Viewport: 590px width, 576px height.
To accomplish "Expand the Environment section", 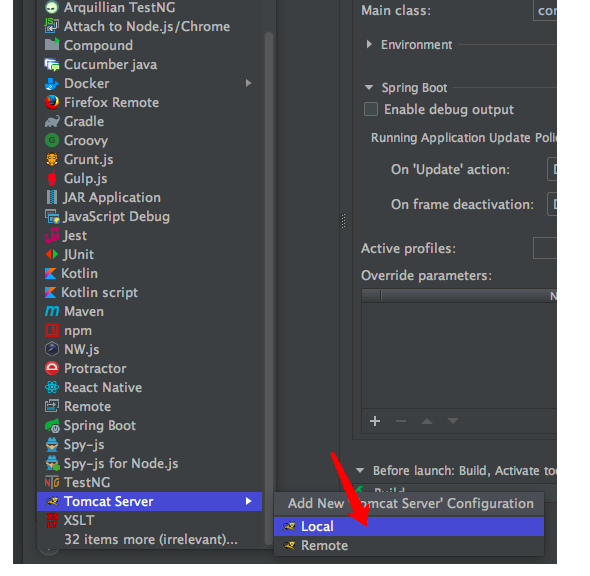I will (x=369, y=45).
